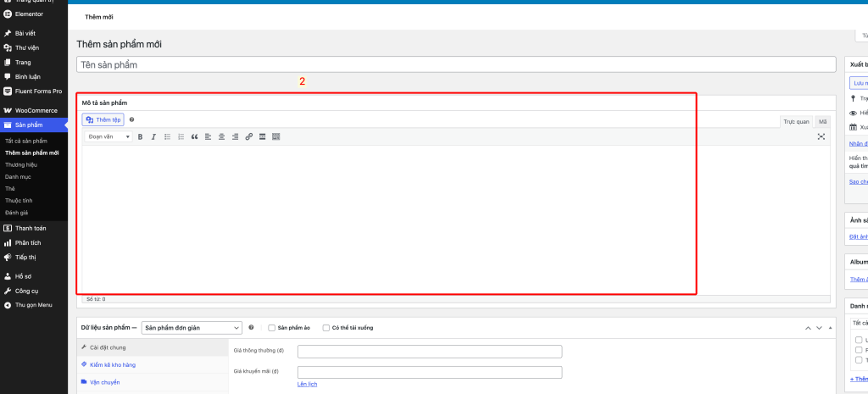868x394 pixels.
Task: Click the blockquote icon in the toolbar
Action: point(194,136)
